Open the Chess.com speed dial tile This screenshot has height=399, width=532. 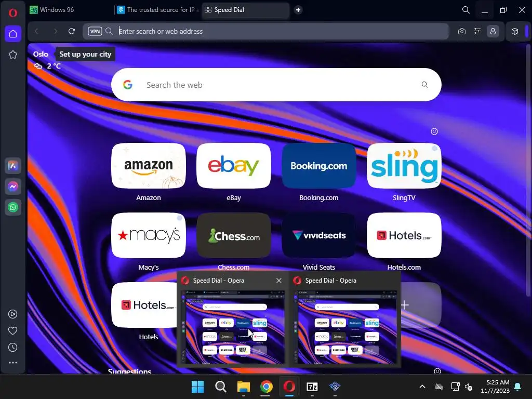[234, 235]
